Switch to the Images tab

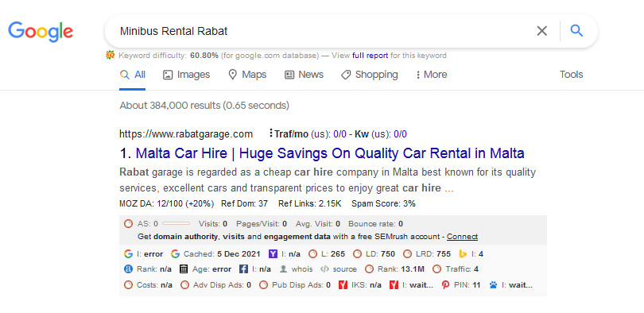[187, 75]
